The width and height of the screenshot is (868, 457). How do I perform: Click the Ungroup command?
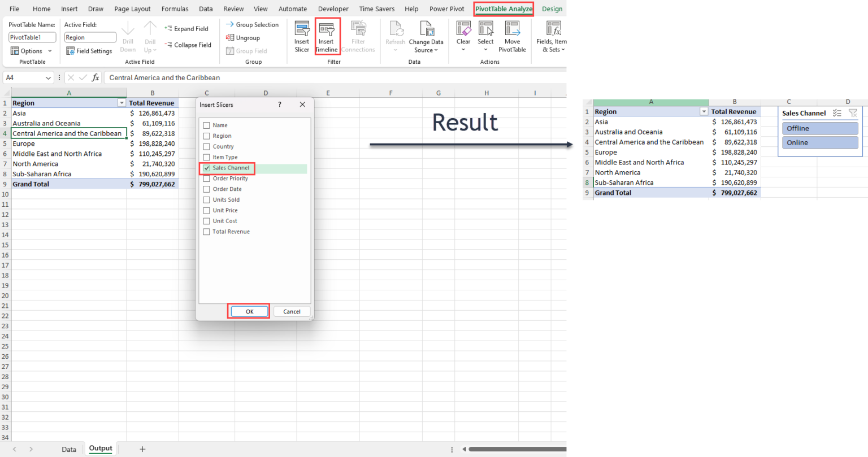click(243, 38)
